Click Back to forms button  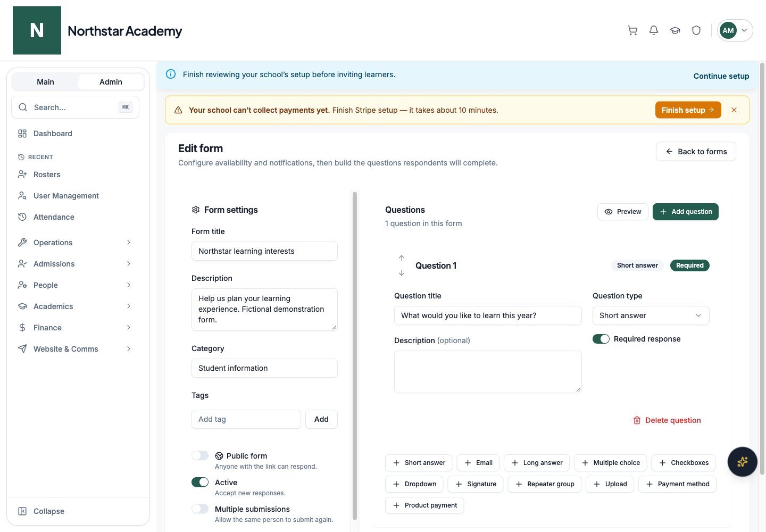pyautogui.click(x=696, y=152)
